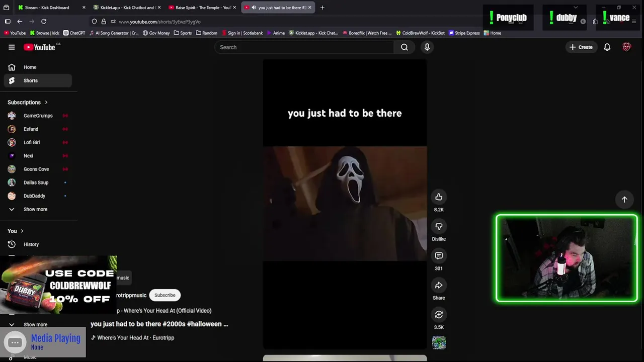Open the Boredflix bookmark
Viewport: 644px width, 362px height.
367,33
